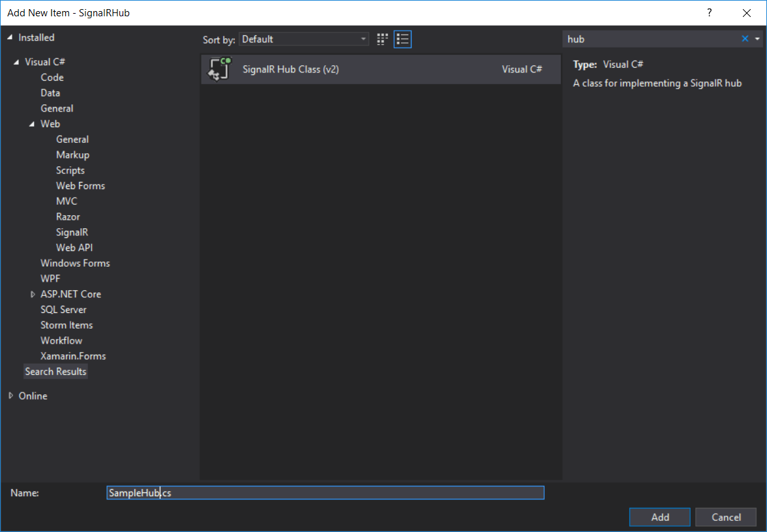Viewport: 767px width, 532px height.
Task: Clear the hub search text
Action: coord(745,38)
